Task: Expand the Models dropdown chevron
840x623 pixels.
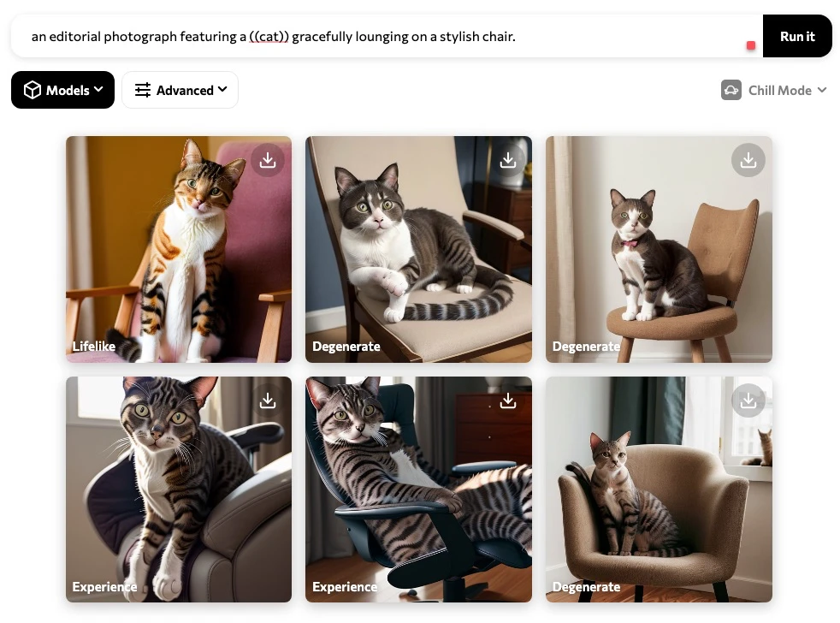Action: (x=98, y=90)
